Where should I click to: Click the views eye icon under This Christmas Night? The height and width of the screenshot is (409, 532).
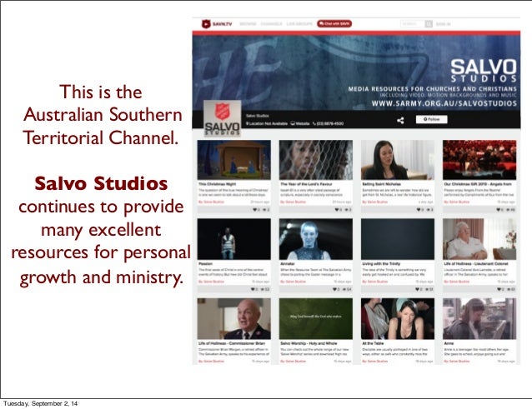point(264,210)
